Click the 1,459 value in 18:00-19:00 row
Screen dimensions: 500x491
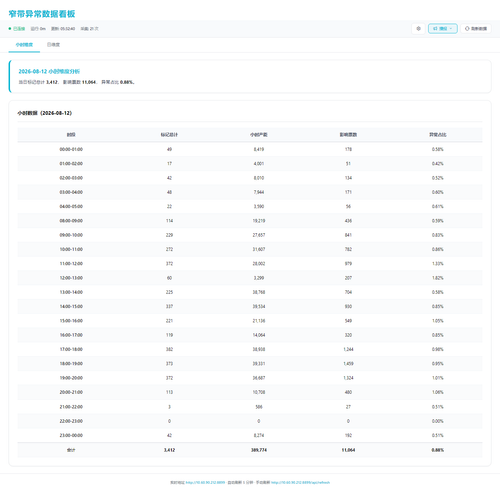point(348,364)
